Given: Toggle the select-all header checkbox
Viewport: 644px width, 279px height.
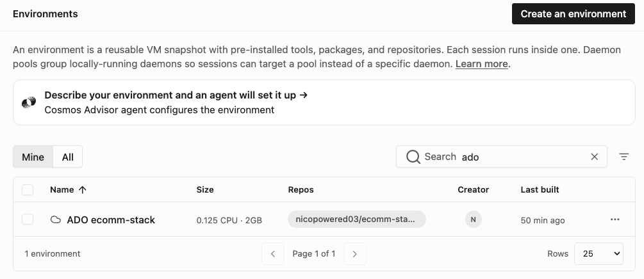Looking at the screenshot, I should 28,189.
